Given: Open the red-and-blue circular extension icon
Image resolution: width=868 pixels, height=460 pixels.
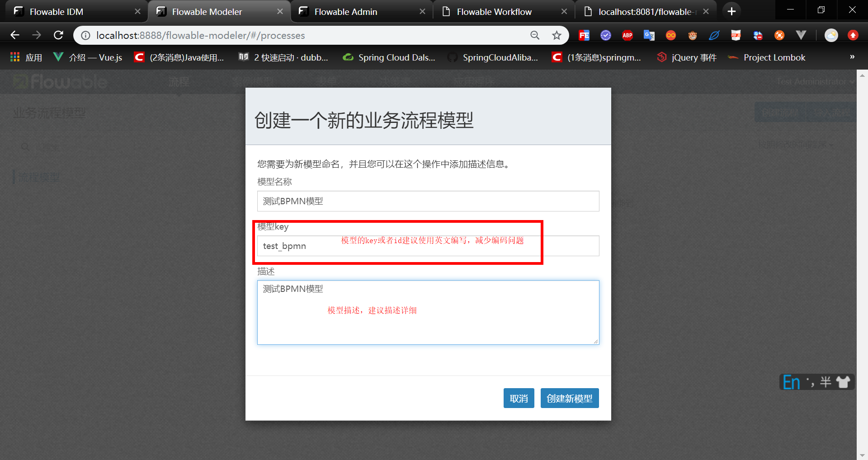Looking at the screenshot, I should click(758, 35).
